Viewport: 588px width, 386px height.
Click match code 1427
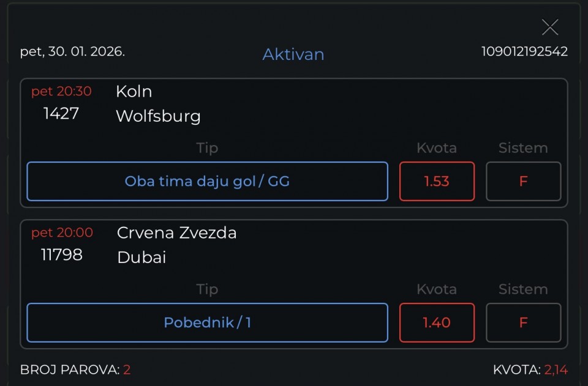click(61, 113)
